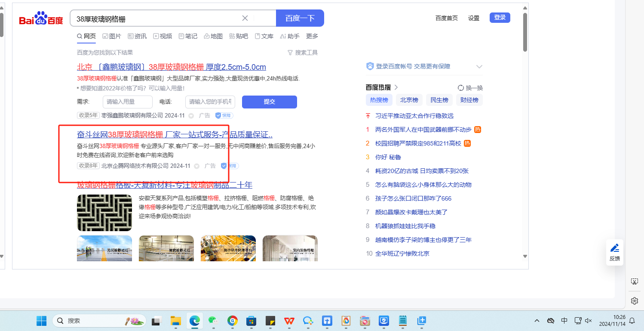The image size is (644, 331).
Task: Click the screenshot scissors icon in sidebar
Action: coord(634,282)
